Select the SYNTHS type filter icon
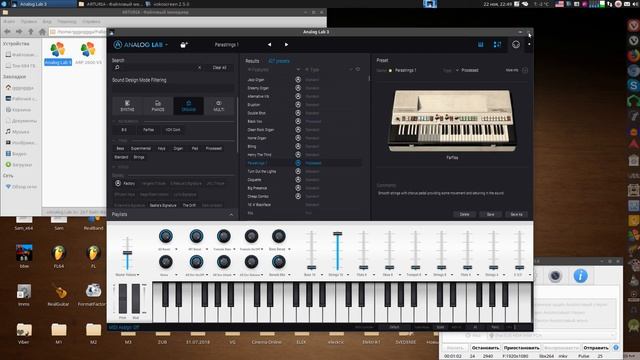640x360 pixels. 127,106
